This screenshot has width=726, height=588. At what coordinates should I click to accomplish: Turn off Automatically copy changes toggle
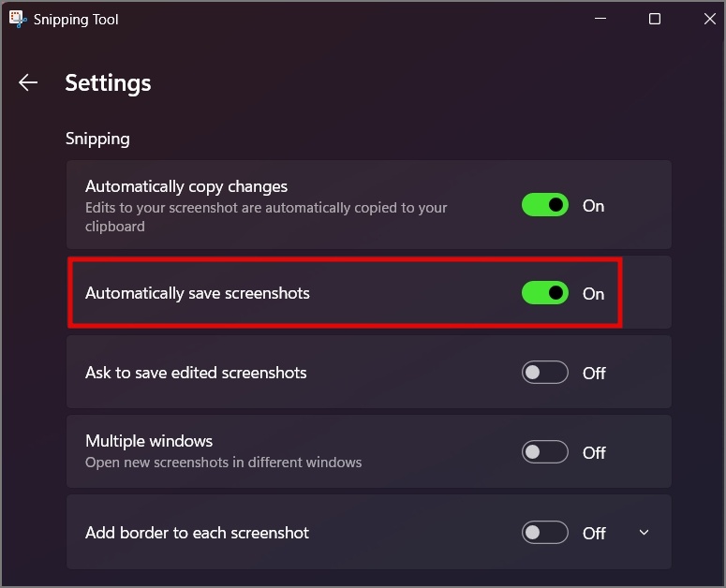(545, 205)
